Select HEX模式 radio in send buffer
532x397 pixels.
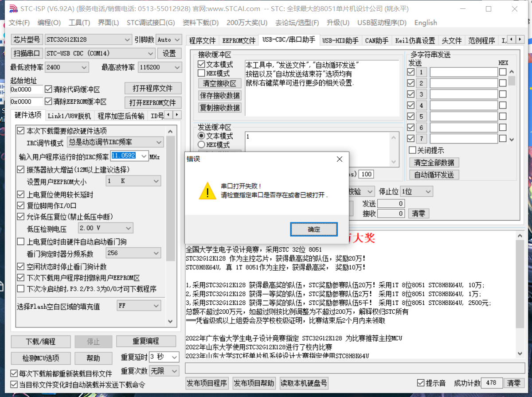click(201, 144)
